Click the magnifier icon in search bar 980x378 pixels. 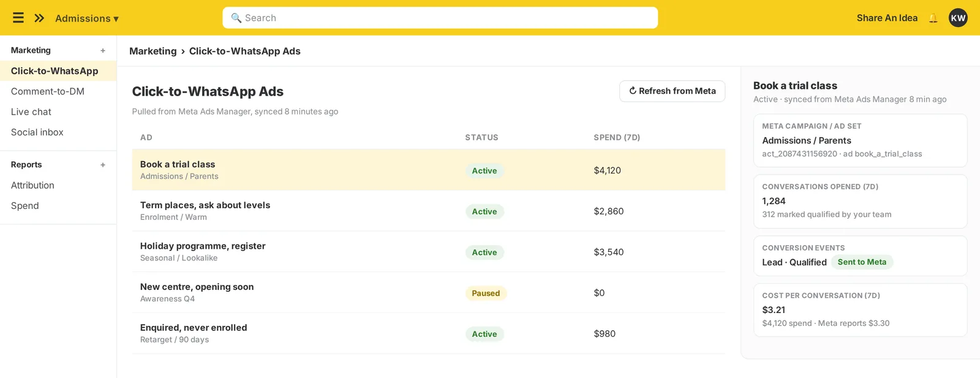pos(236,18)
